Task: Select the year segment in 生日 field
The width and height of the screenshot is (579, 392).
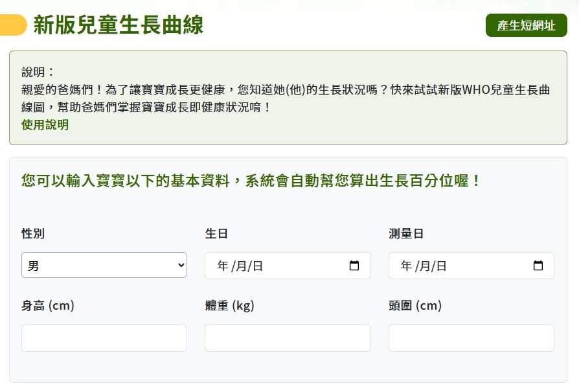Action: [x=223, y=266]
